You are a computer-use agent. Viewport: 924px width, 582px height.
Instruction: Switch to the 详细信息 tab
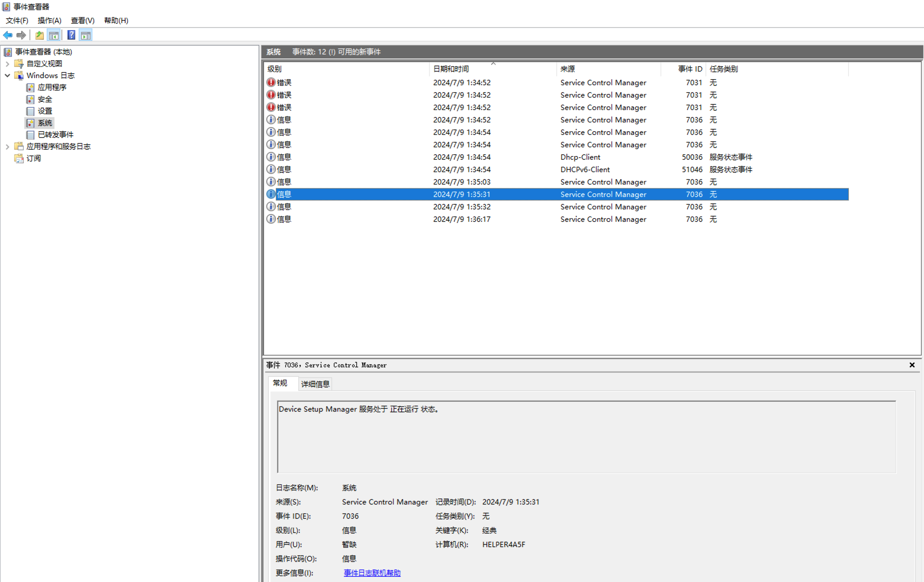click(x=315, y=384)
